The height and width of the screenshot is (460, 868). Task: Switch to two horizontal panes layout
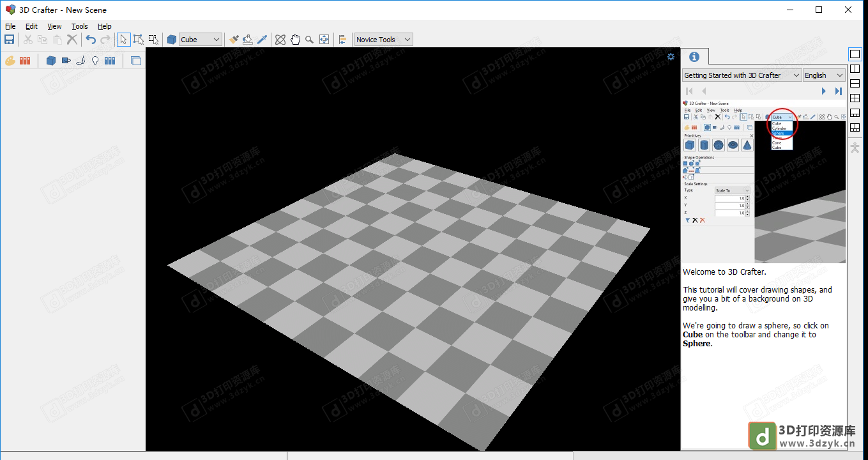[x=855, y=84]
